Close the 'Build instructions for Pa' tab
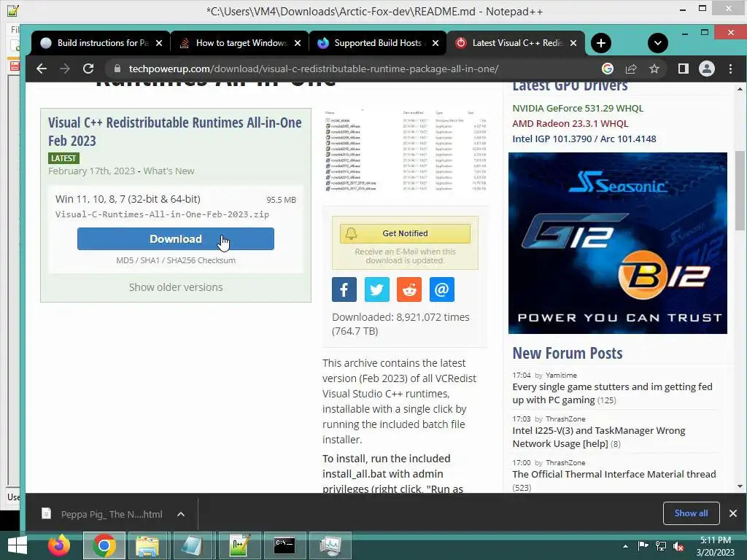The height and width of the screenshot is (560, 747). [159, 43]
